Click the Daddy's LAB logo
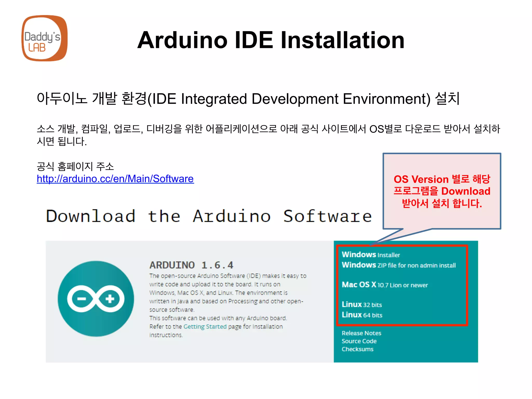532x399 pixels. [44, 38]
